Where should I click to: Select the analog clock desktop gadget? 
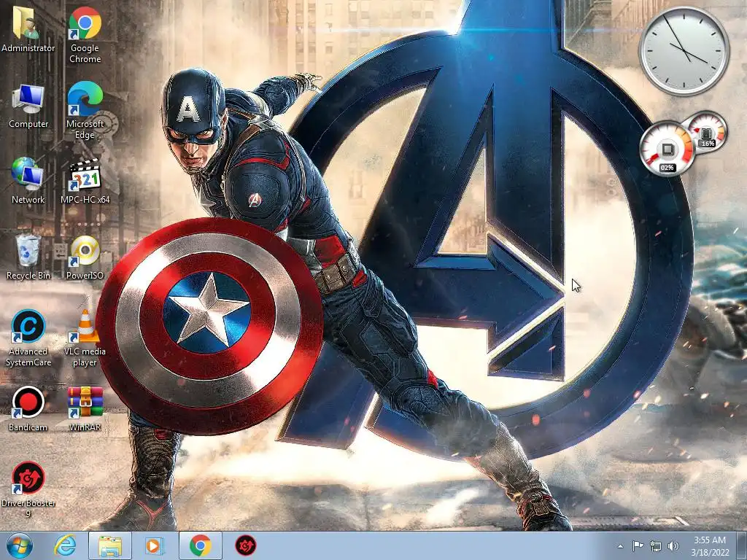coord(684,50)
